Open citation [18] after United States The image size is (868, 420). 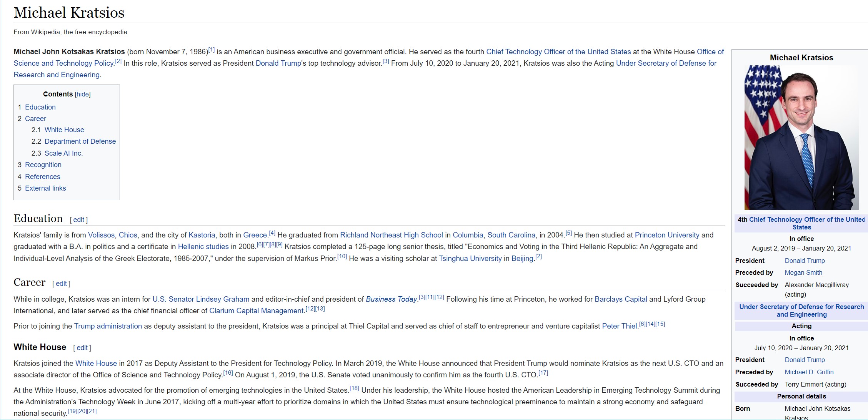click(355, 388)
